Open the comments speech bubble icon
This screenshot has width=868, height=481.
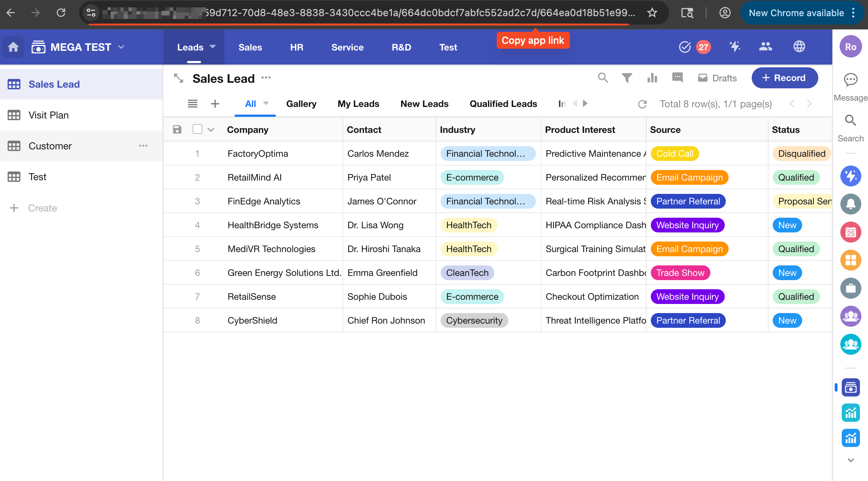coord(677,77)
